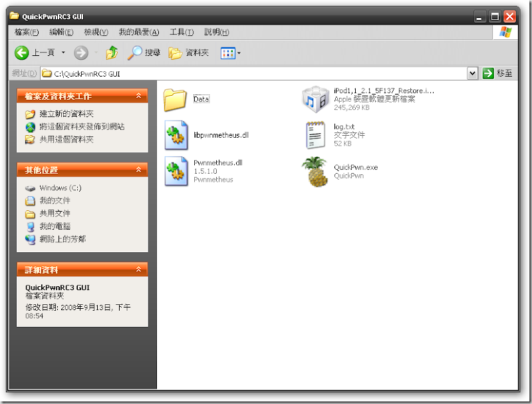
Task: Click the Pwnmetheus.dll filename text
Action: click(x=218, y=162)
